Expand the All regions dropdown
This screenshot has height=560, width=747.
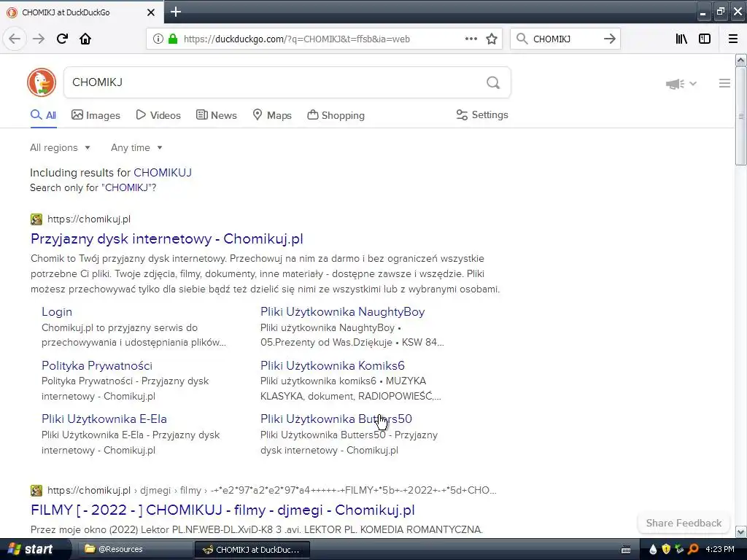[x=60, y=147]
